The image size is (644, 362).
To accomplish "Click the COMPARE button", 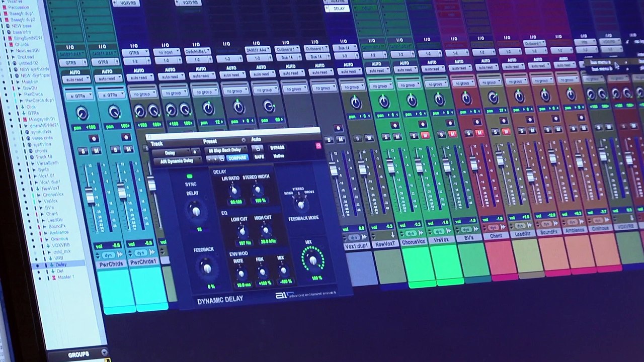I will [x=236, y=158].
